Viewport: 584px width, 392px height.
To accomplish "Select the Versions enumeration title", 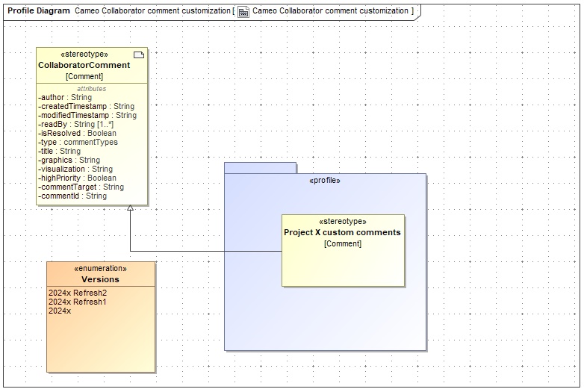I will 100,279.
